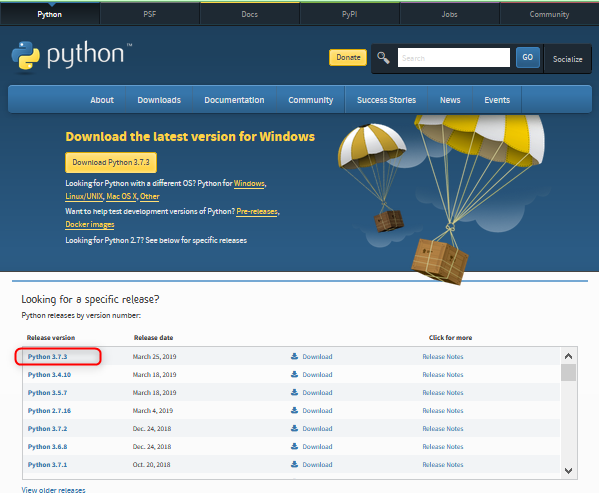This screenshot has height=493, width=599.
Task: Open the Downloads menu
Action: coord(159,100)
